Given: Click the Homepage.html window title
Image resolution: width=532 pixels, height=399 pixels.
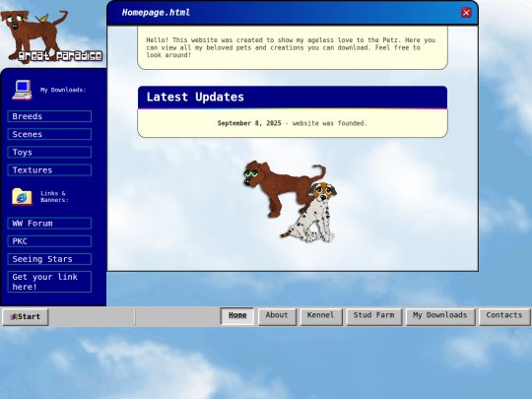Looking at the screenshot, I should (x=156, y=13).
